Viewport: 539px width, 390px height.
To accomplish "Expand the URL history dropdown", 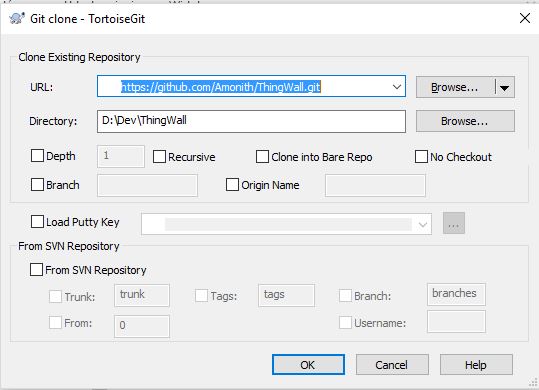I will click(397, 87).
